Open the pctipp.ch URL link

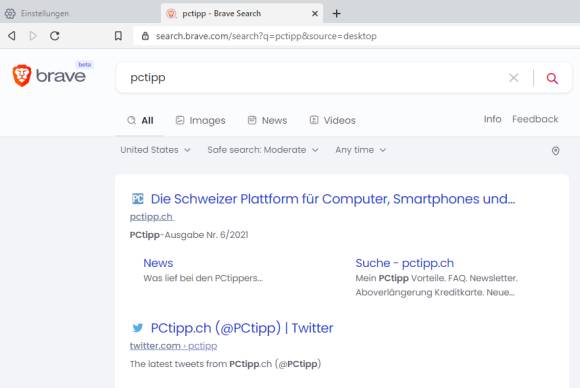click(x=151, y=217)
